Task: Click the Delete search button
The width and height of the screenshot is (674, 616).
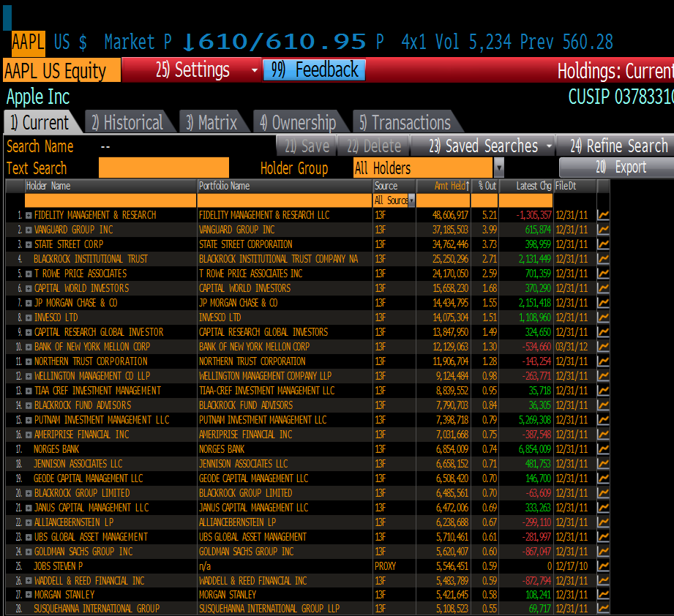Action: [x=374, y=146]
